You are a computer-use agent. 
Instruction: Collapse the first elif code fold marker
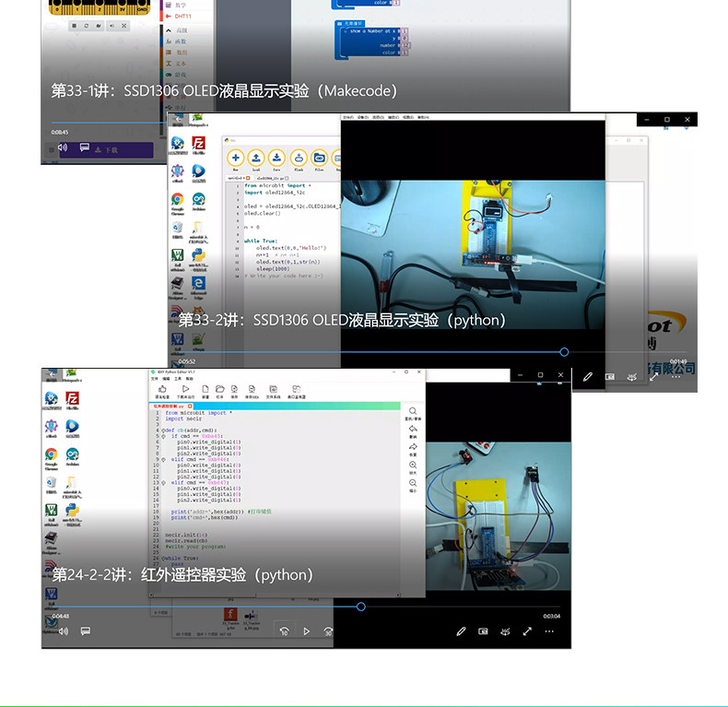click(163, 459)
